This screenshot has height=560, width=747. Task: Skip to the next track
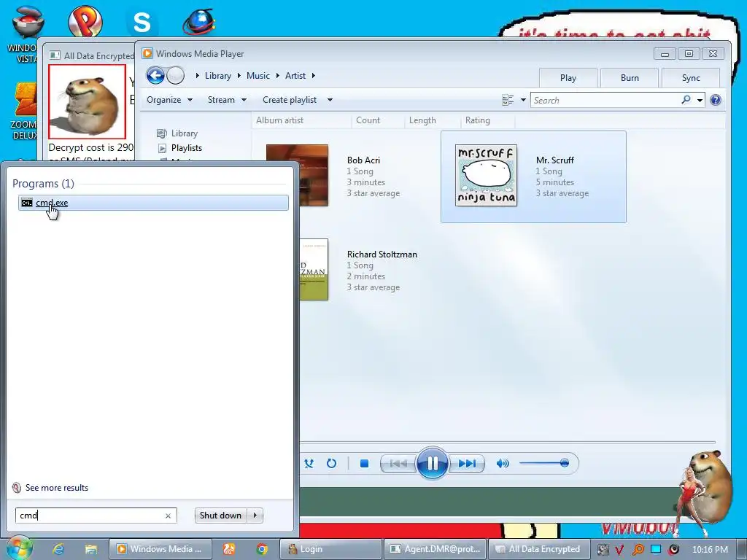pyautogui.click(x=466, y=463)
